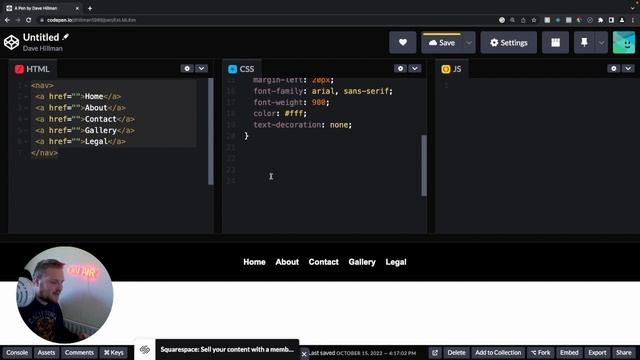Pin this pen
Viewport: 640px width, 360px height.
[x=584, y=42]
